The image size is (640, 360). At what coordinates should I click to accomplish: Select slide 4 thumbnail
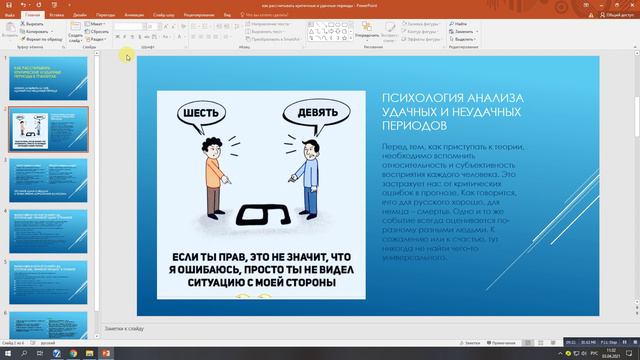click(48, 231)
